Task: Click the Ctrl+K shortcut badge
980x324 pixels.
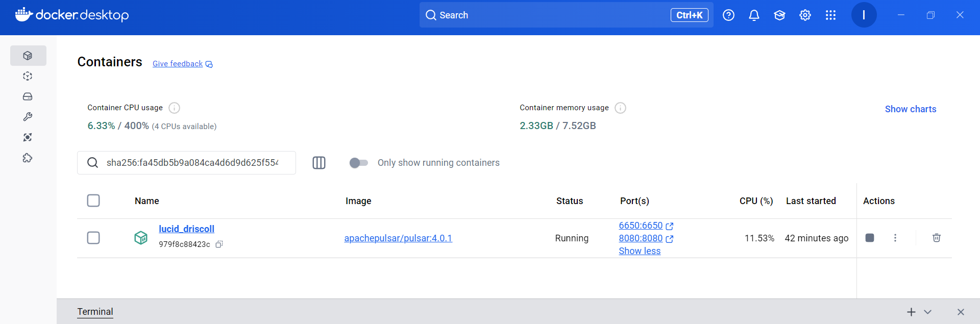Action: [689, 15]
